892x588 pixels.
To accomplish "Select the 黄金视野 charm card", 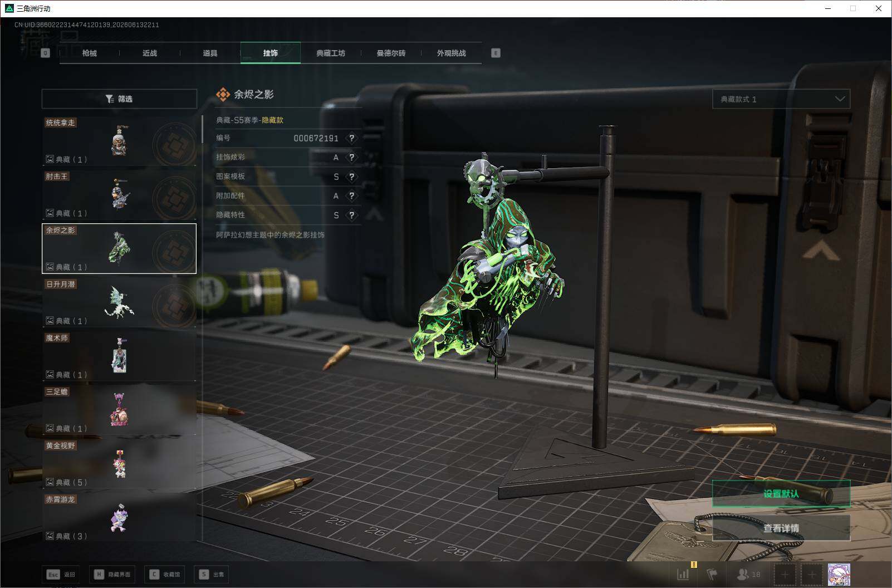I will coord(119,464).
